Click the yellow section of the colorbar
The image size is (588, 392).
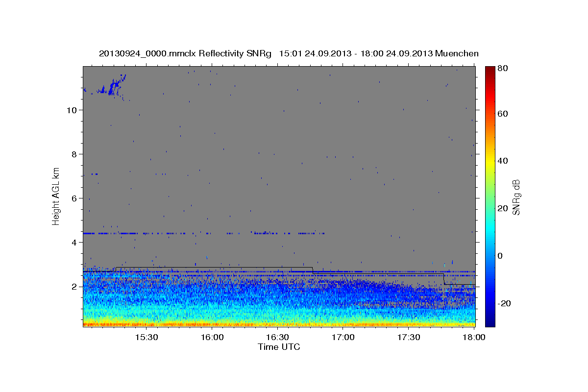coord(490,162)
